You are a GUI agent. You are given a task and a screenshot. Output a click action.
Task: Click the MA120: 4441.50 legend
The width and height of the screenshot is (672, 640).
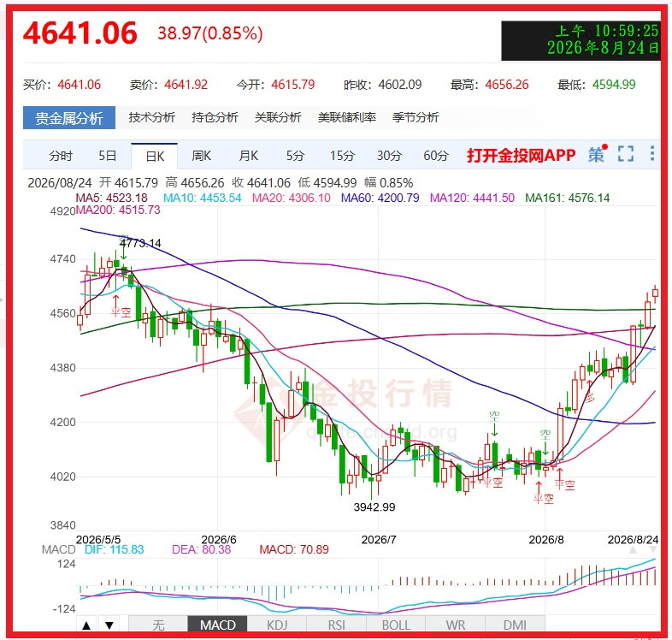[472, 198]
